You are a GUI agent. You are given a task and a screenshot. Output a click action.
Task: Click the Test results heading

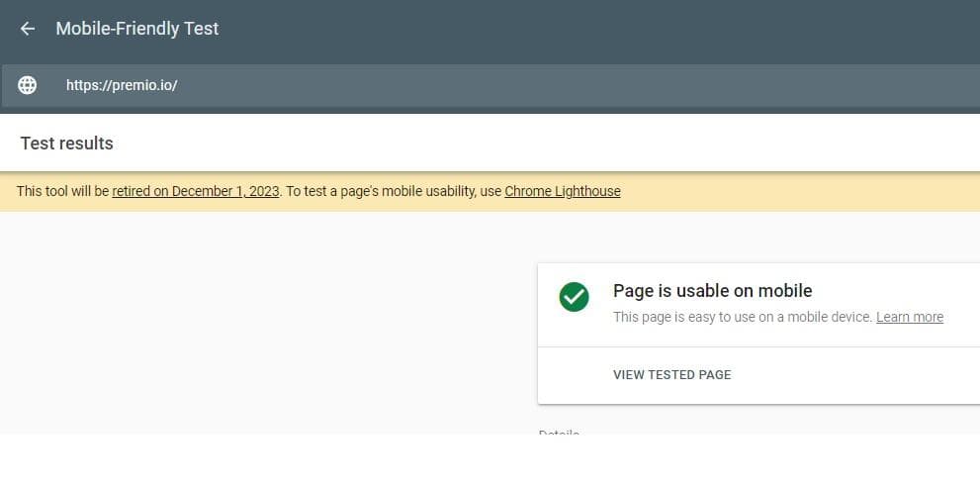pyautogui.click(x=67, y=144)
